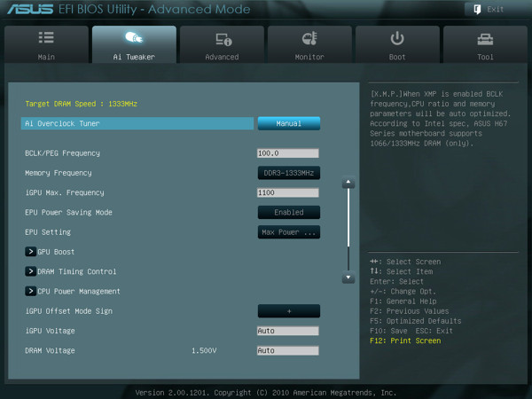Image resolution: width=532 pixels, height=399 pixels.
Task: Open the iGPU Offset Mode Sign dropdown
Action: (289, 311)
